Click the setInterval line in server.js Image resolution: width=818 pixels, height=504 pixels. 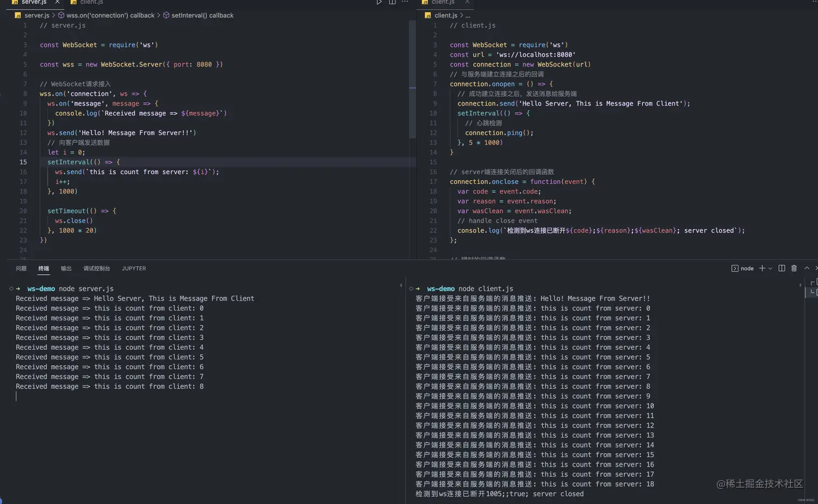(83, 162)
